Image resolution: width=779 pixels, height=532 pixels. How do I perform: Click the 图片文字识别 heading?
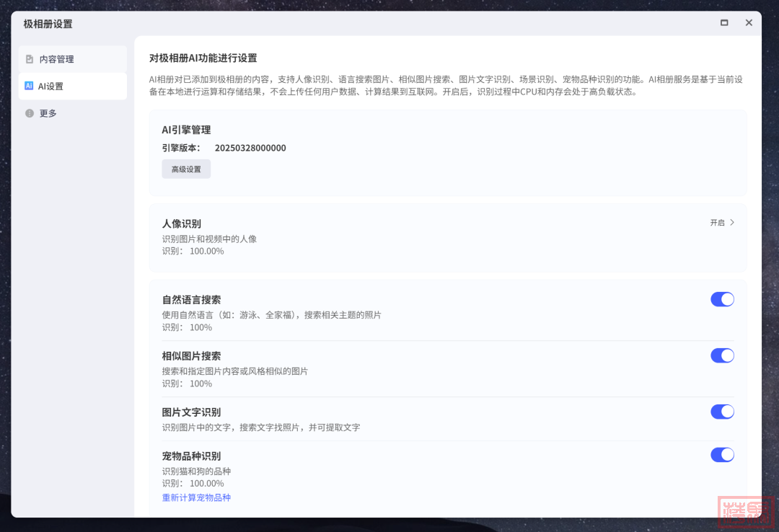pyautogui.click(x=191, y=412)
